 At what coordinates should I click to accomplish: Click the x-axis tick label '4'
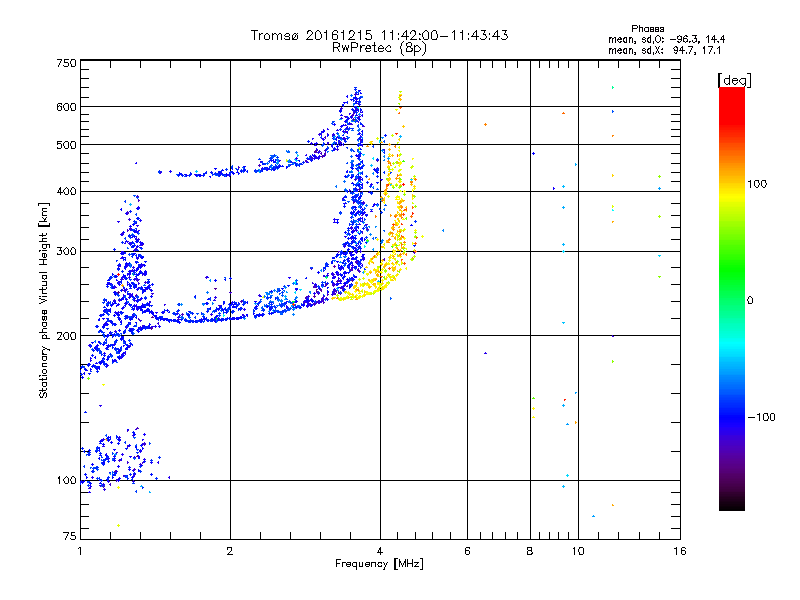(380, 551)
